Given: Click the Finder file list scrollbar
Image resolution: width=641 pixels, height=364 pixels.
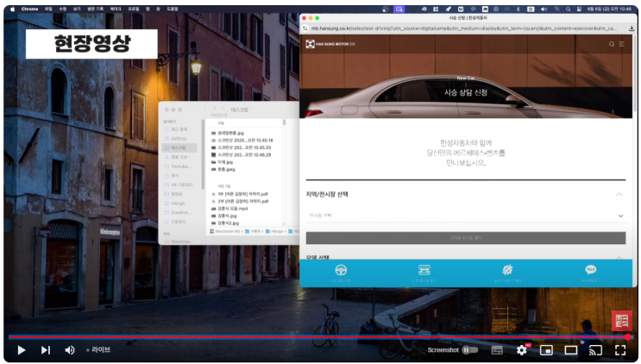Looking at the screenshot, I should (284, 122).
